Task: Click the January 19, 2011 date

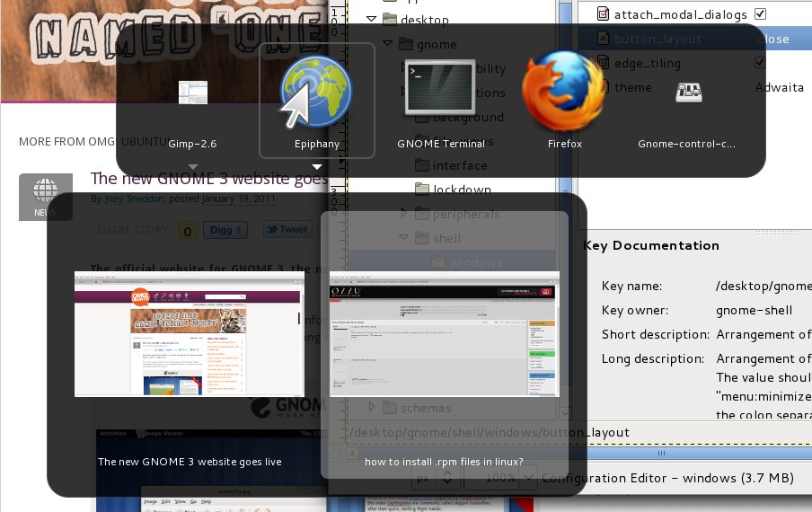Action: click(238, 199)
